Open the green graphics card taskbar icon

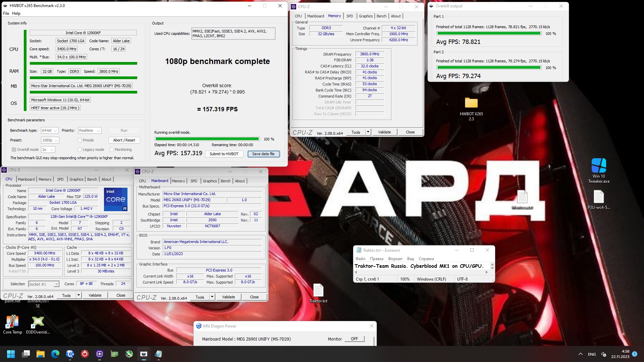[x=114, y=354]
